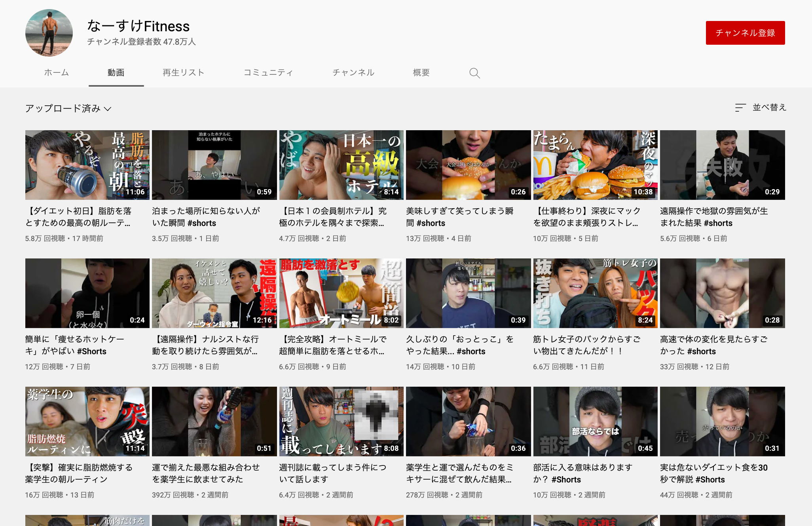This screenshot has width=812, height=526.
Task: Open the 並べ替え sort menu
Action: point(761,108)
